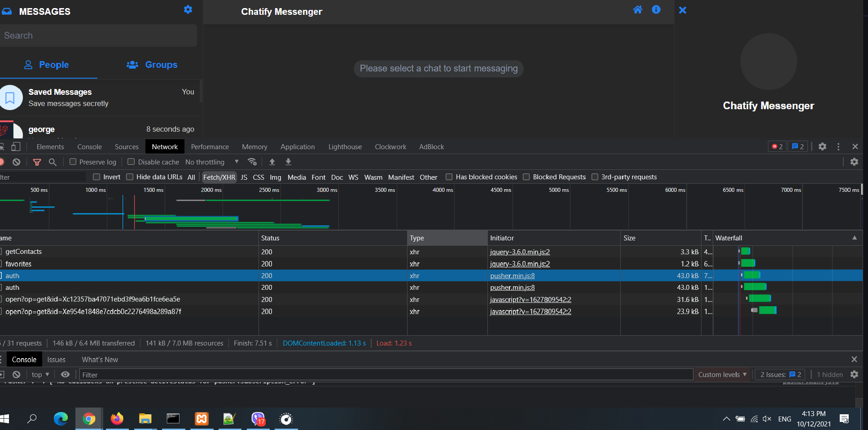Search network requests with the magnifier icon
The height and width of the screenshot is (430, 868).
tap(53, 162)
